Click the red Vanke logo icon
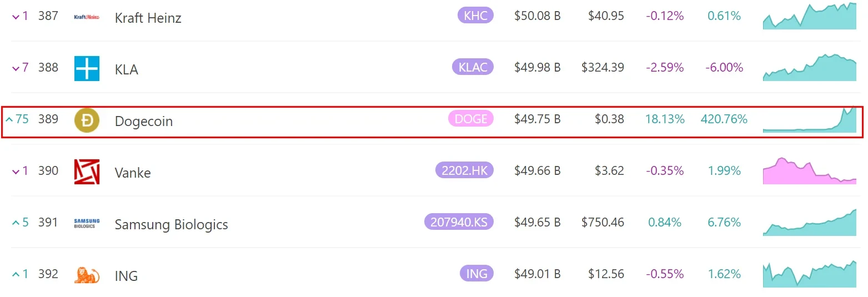This screenshot has height=297, width=868. coord(87,172)
